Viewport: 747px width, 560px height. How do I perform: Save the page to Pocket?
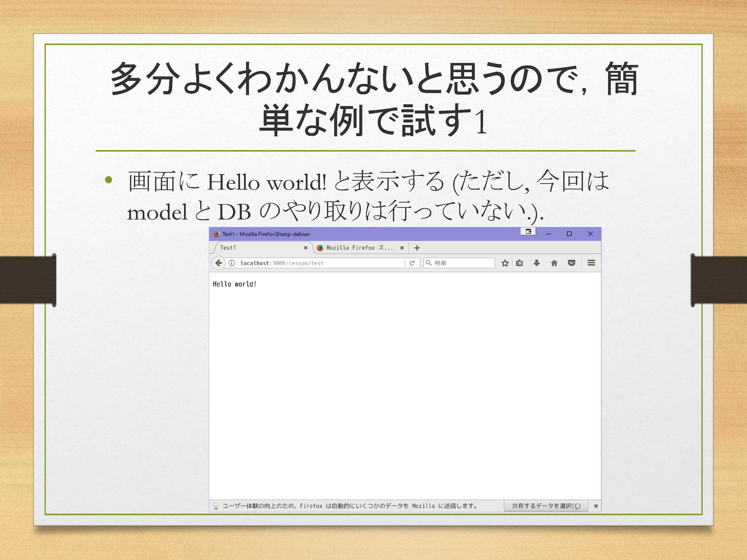click(571, 263)
